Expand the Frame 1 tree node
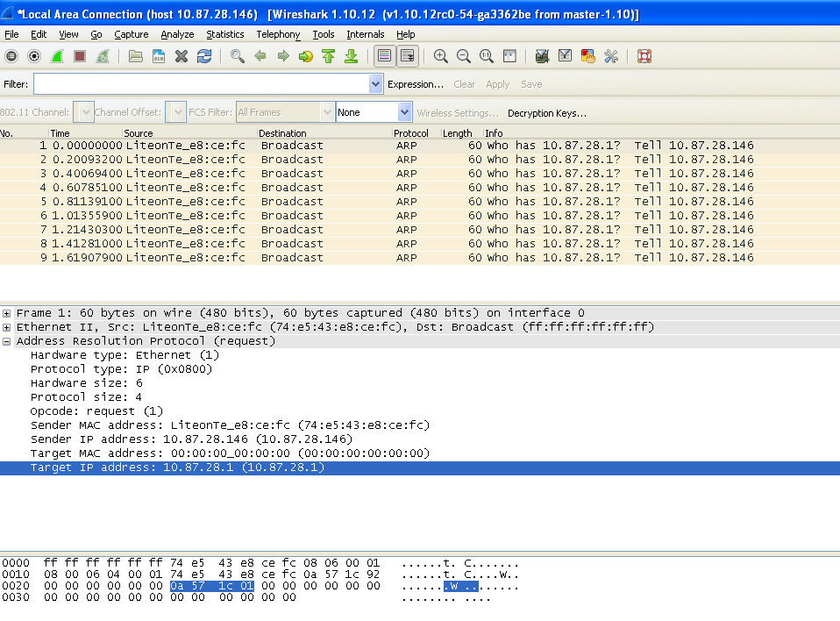The image size is (840, 621). click(6, 313)
